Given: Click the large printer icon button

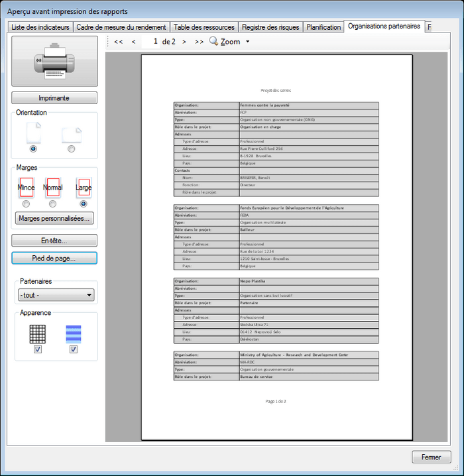Looking at the screenshot, I should pyautogui.click(x=54, y=62).
